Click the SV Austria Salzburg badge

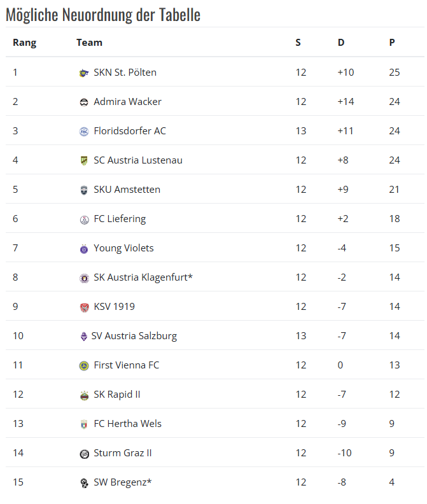coord(83,337)
